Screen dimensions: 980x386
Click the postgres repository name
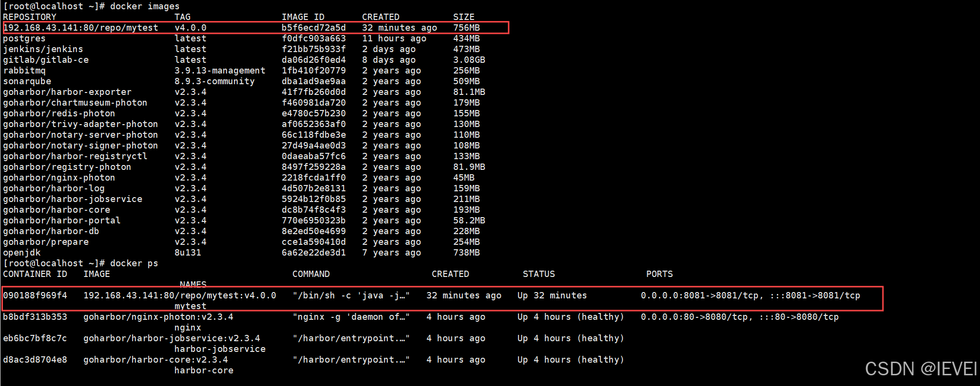point(24,38)
